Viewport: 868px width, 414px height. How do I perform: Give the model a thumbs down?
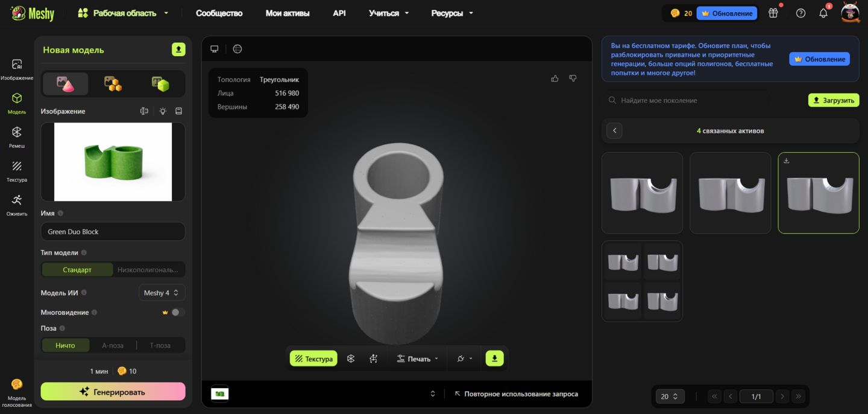coord(573,78)
